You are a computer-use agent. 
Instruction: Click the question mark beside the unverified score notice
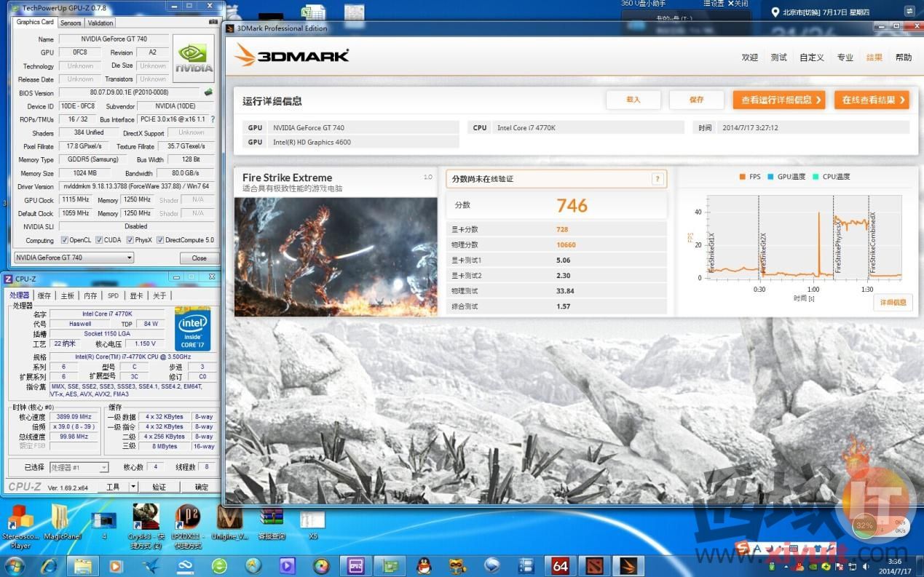click(x=658, y=179)
